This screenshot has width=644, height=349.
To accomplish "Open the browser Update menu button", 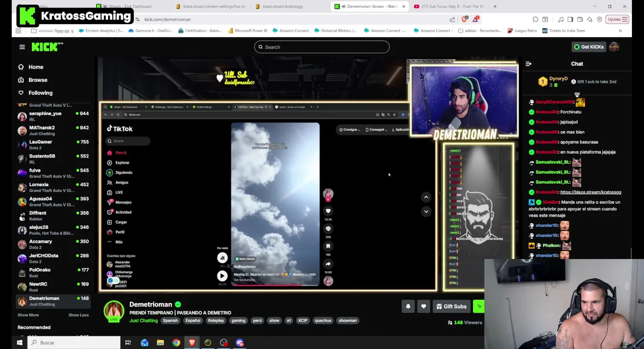I will 618,19.
